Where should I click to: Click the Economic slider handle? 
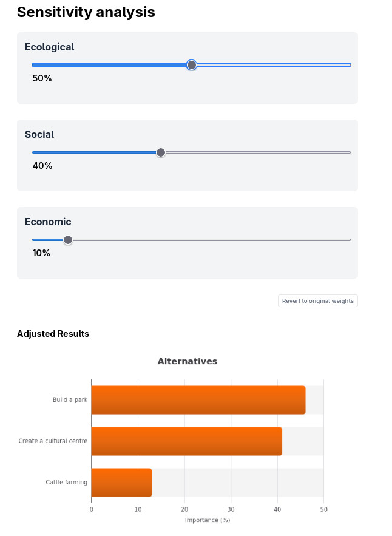coord(68,240)
